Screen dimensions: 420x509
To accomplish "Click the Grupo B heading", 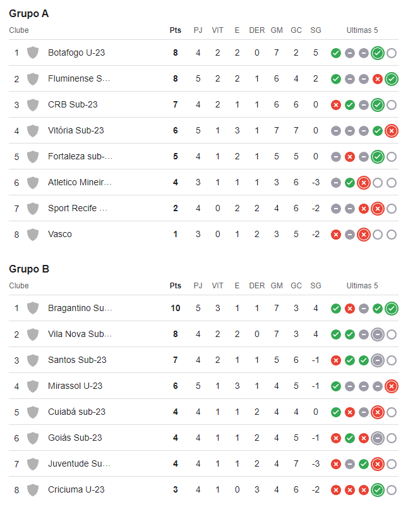I will coord(29,269).
